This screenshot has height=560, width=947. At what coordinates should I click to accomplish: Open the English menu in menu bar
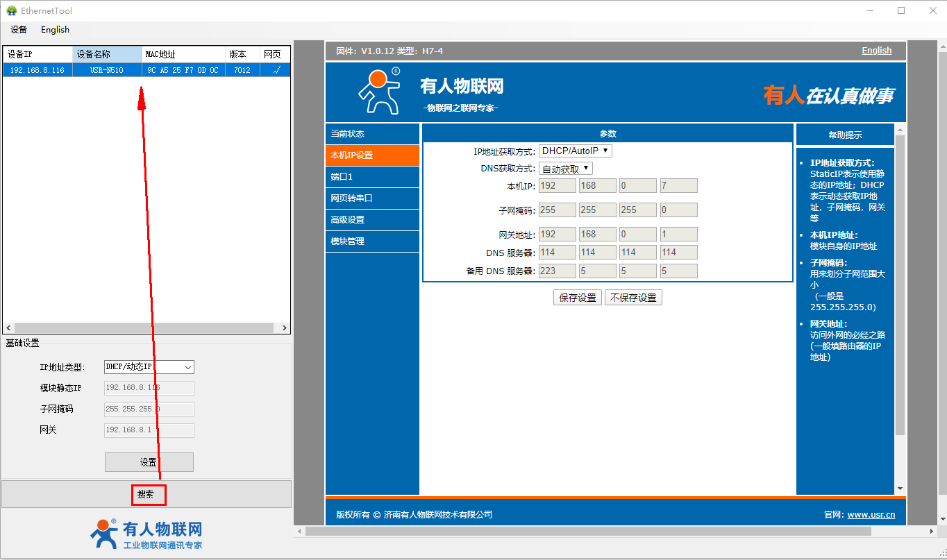tap(55, 30)
